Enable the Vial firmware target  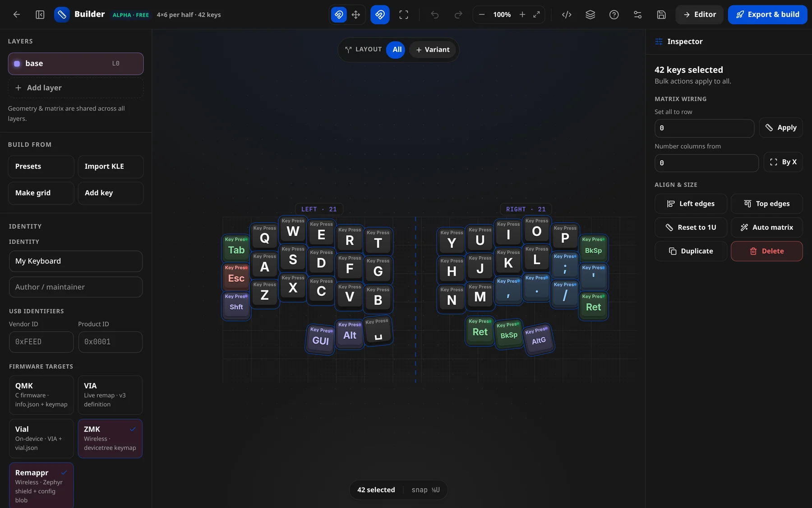(x=41, y=438)
